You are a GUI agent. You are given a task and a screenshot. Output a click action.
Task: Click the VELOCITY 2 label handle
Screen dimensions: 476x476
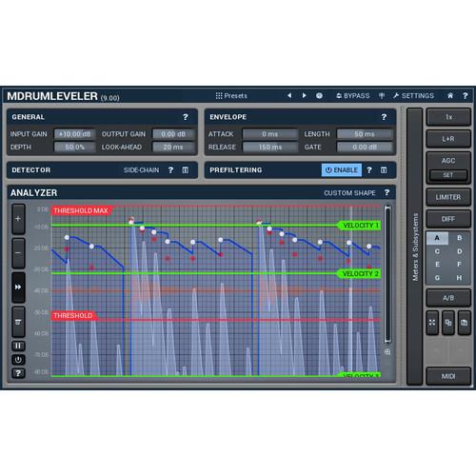pos(360,274)
